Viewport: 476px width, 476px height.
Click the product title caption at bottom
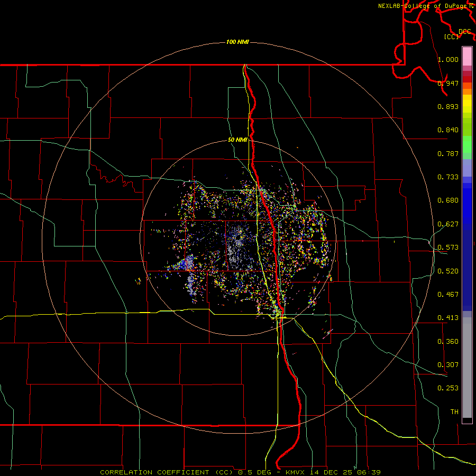pos(240,472)
